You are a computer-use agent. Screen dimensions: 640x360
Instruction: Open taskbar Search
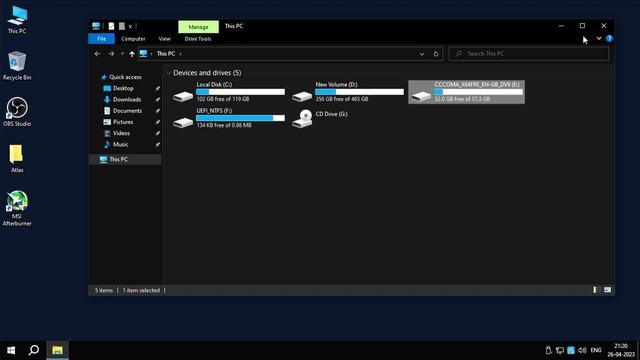pyautogui.click(x=34, y=350)
